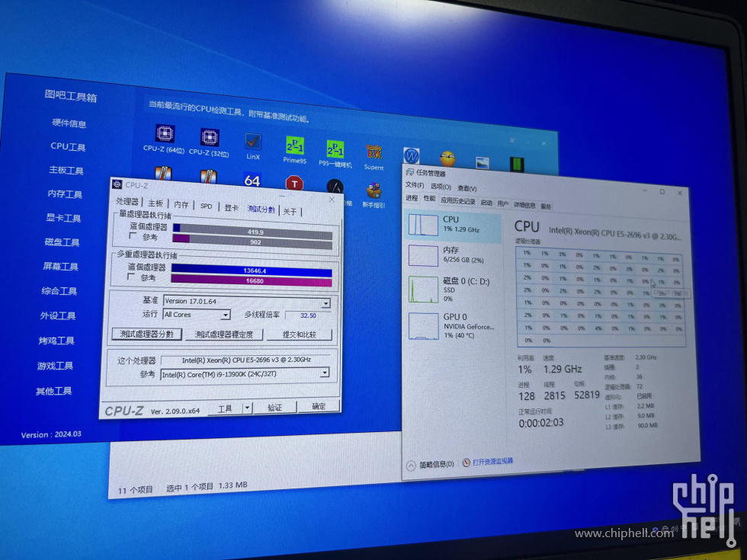
Task: Open the SPD tab in CPU-Z
Action: point(207,206)
